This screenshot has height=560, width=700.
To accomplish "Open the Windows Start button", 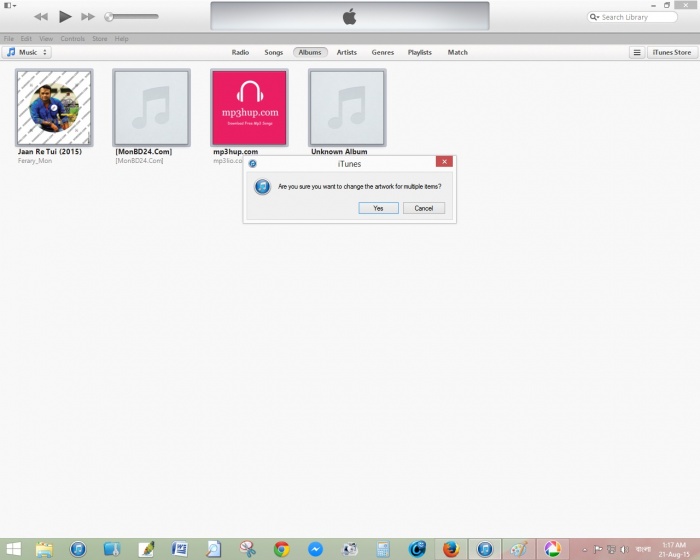I will coord(13,549).
